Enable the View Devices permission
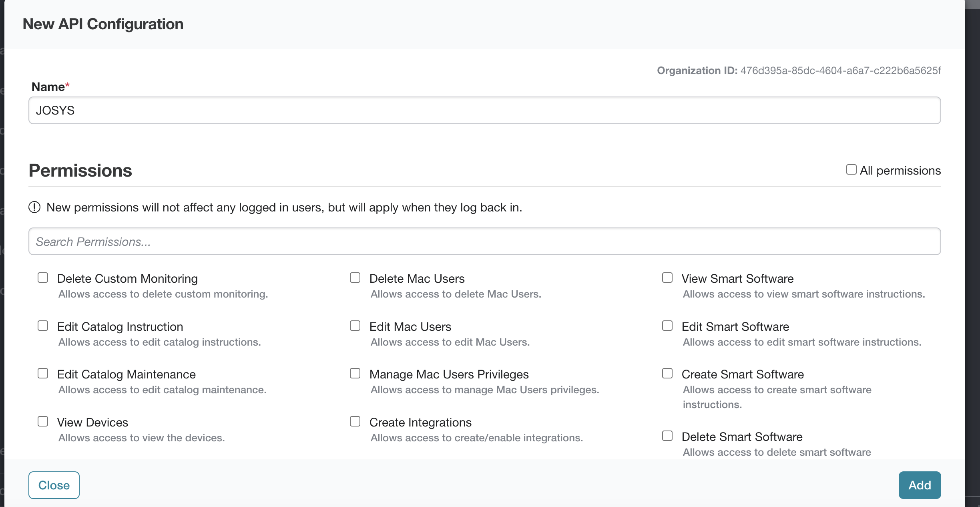Viewport: 980px width, 507px height. [x=43, y=421]
